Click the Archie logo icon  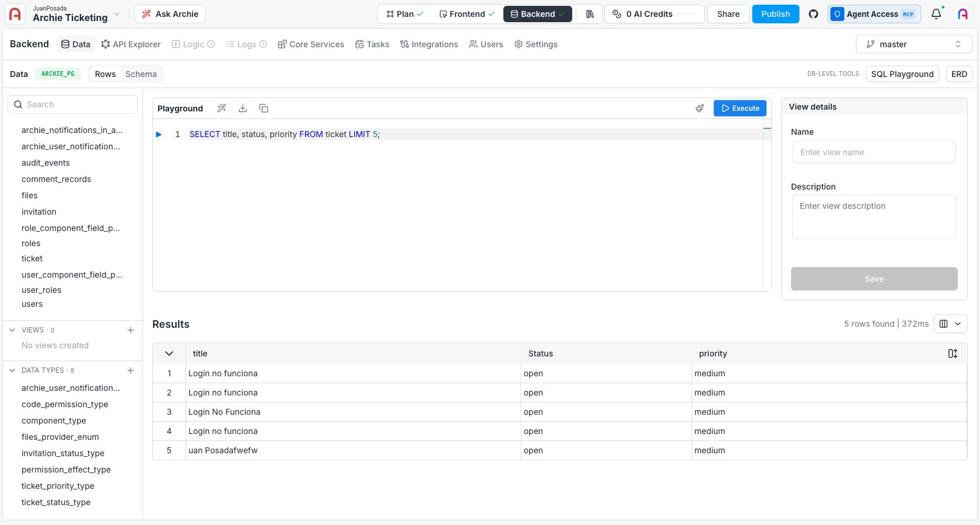click(x=15, y=14)
